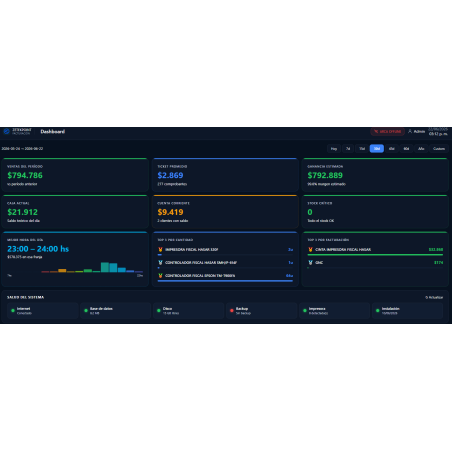Click the 23:00 – 24:00 hs best hour
452x452 pixels.
(x=38, y=249)
